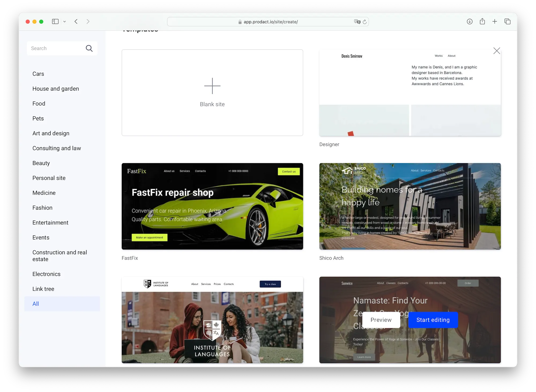Open the browser downloads
Screen dimensions: 536x392
point(470,21)
